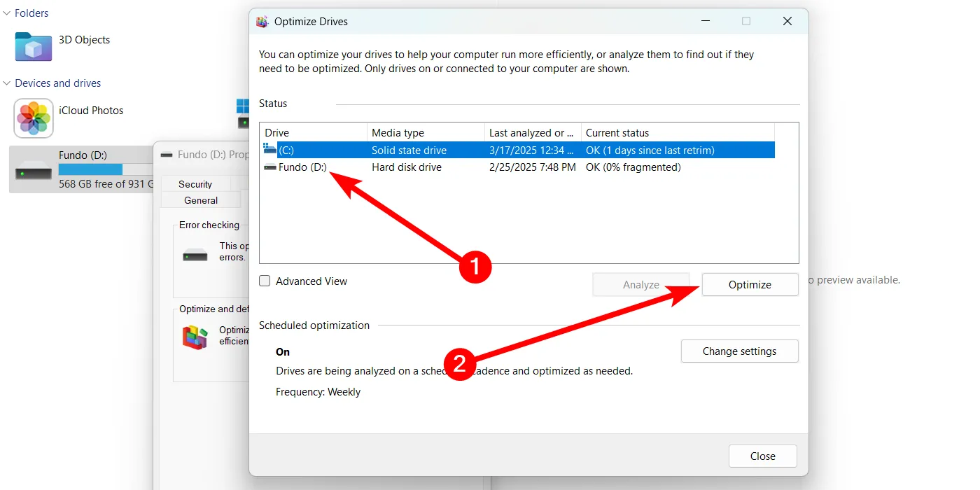Select the Fundo (D:) drive icon in Explorer
Screen dimensions: 980x490
pos(34,170)
